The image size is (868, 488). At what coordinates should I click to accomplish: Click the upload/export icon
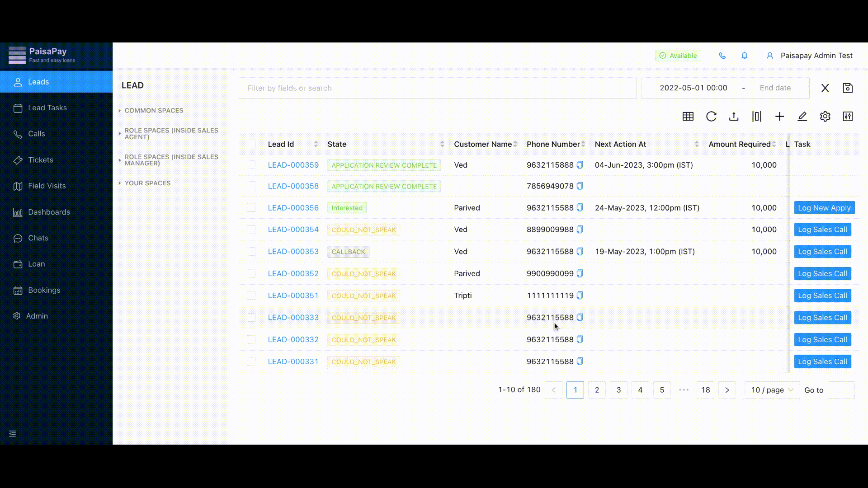point(734,117)
